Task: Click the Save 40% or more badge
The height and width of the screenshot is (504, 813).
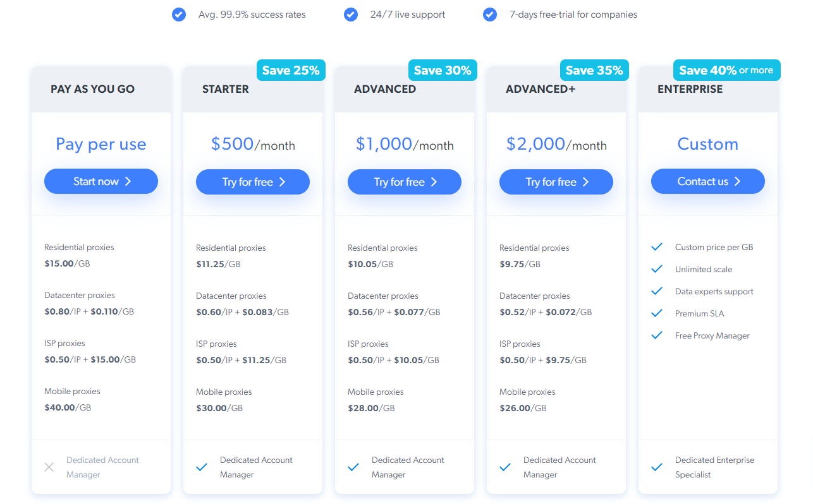Action: click(x=726, y=70)
